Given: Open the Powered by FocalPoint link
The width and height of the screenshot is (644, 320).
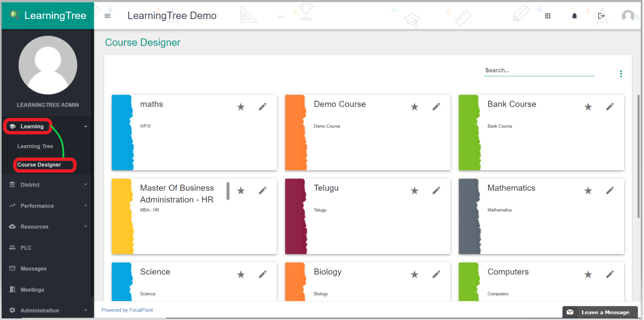Looking at the screenshot, I should 127,310.
